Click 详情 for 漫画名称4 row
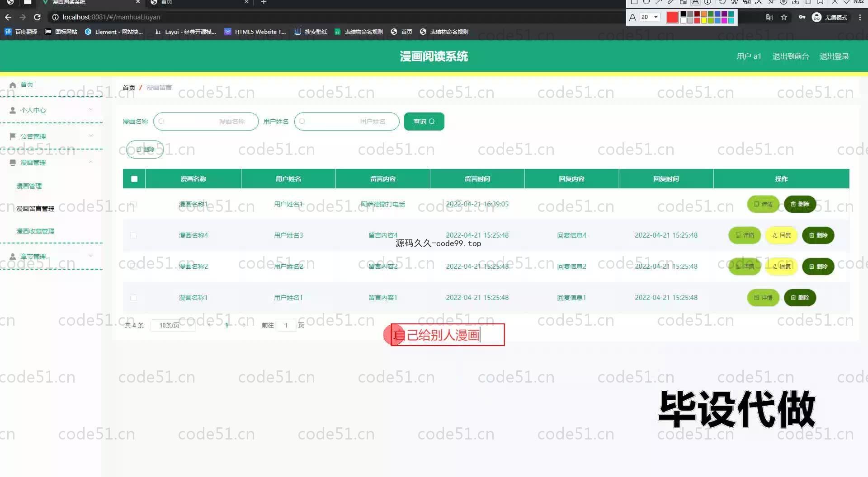The image size is (868, 477). coord(745,235)
